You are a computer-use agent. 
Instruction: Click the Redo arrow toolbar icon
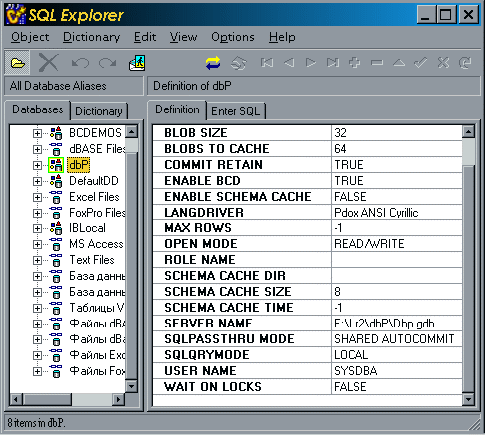[108, 63]
